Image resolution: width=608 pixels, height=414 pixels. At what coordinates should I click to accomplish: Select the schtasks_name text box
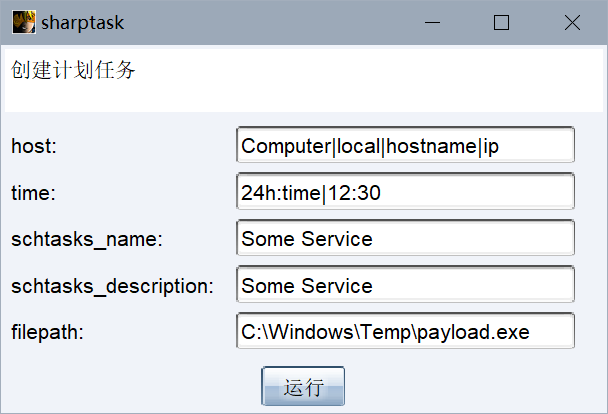coord(405,239)
